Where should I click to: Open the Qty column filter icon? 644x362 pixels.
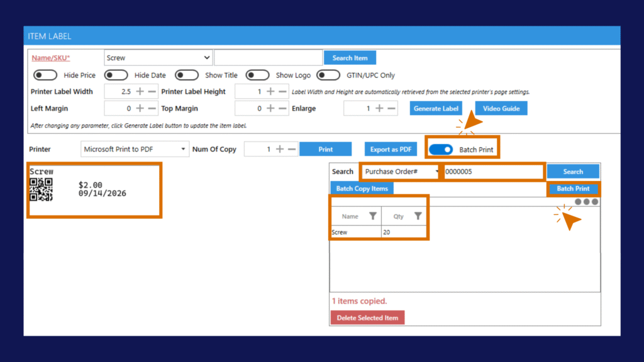(x=418, y=216)
